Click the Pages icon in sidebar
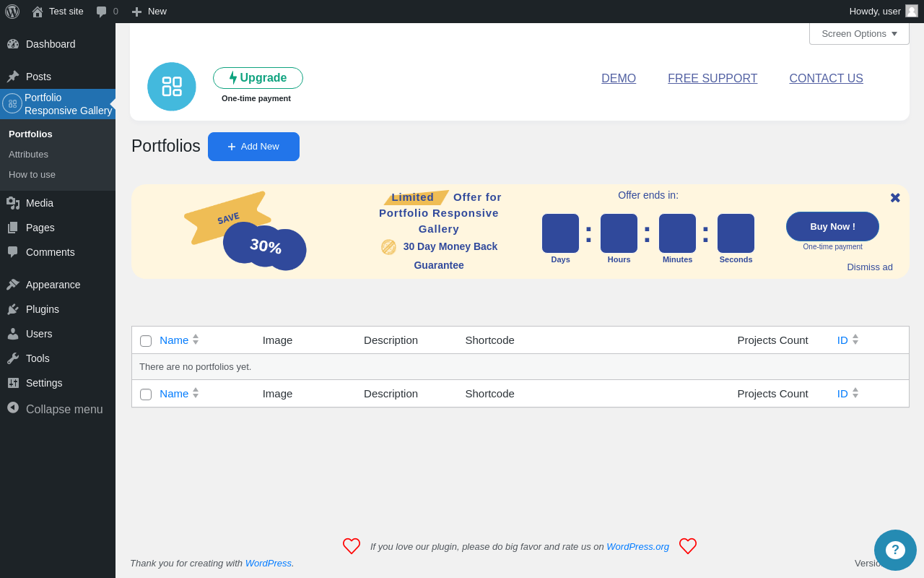Screen dimensions: 924x578 point(13,228)
